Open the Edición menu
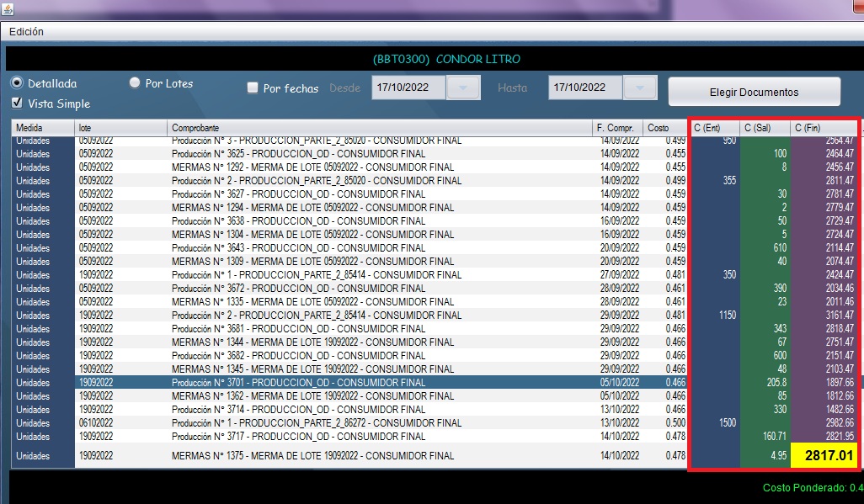This screenshot has width=864, height=504. pos(26,31)
